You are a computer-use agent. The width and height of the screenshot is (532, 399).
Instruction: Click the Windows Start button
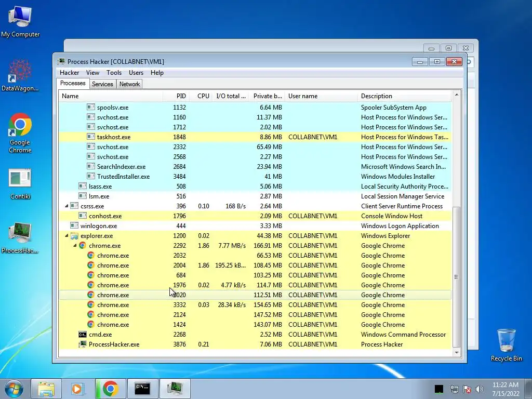pyautogui.click(x=14, y=389)
